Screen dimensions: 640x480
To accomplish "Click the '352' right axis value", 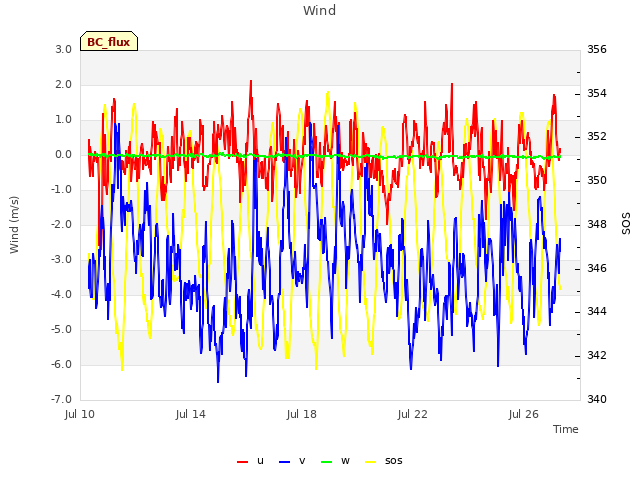I will click(x=597, y=136).
